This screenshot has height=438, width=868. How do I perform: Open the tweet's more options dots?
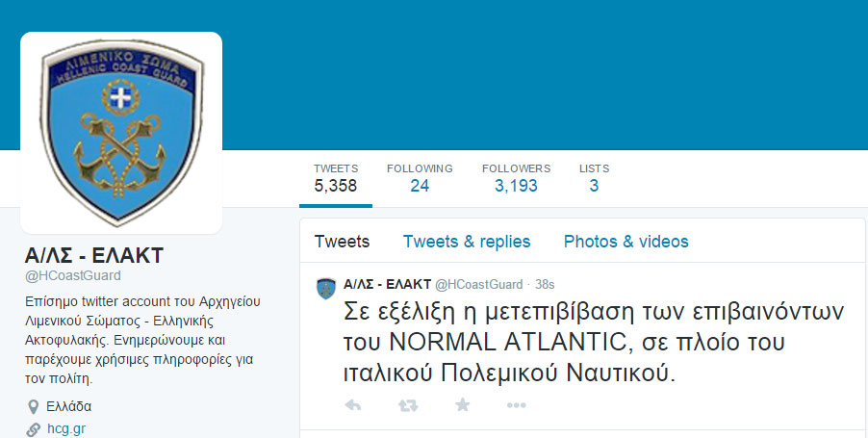[x=516, y=405]
